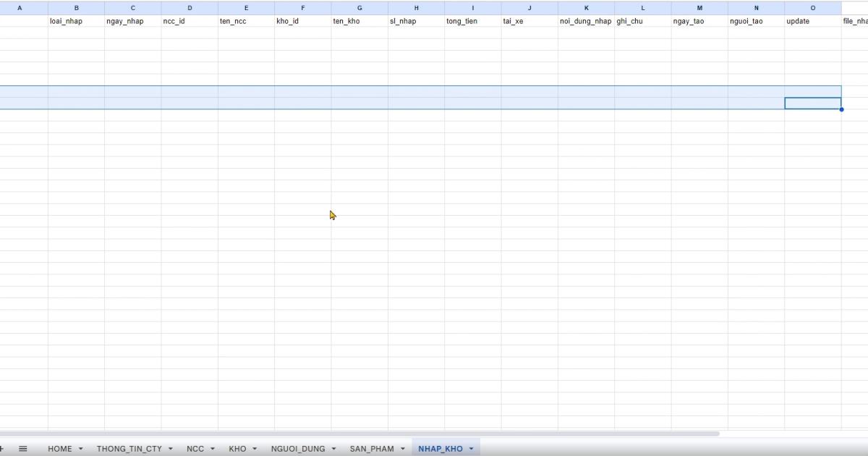Click the ten_kho header cell
Image resolution: width=868 pixels, height=456 pixels.
(x=359, y=21)
